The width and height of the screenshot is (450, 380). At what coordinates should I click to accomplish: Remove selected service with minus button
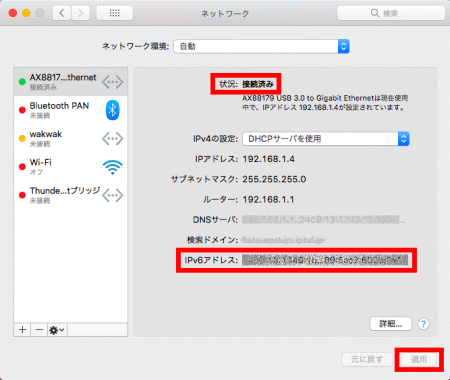click(x=39, y=330)
